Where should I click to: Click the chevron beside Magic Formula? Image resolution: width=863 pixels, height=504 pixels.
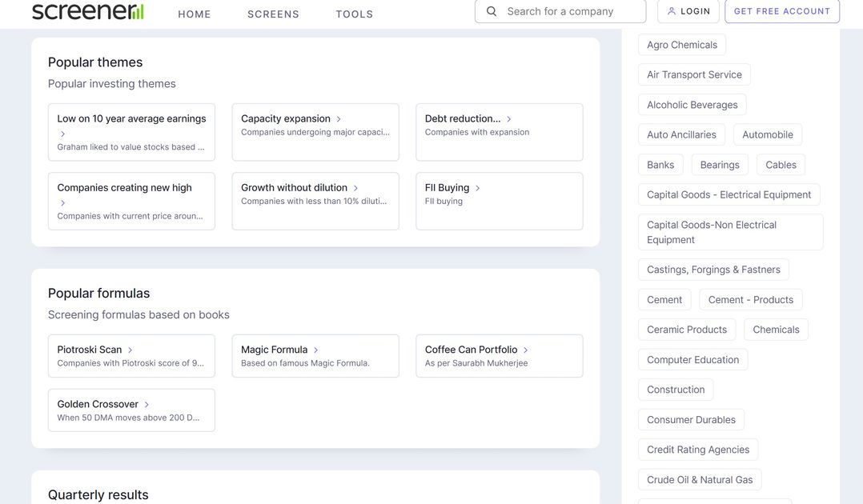pyautogui.click(x=316, y=350)
